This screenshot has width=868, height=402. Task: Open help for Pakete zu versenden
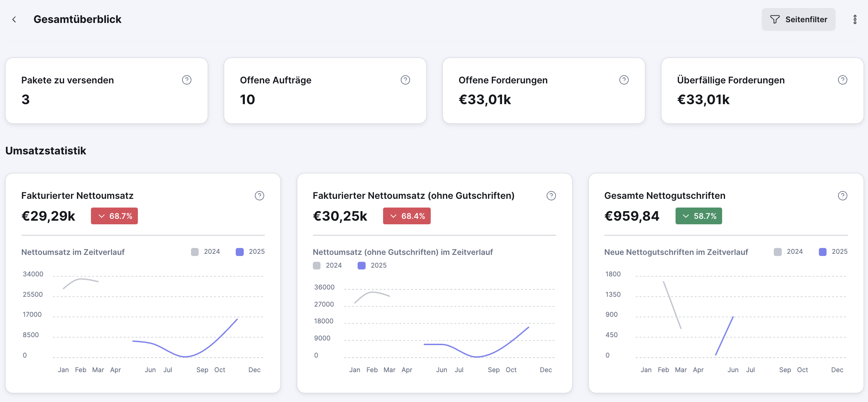pos(187,80)
